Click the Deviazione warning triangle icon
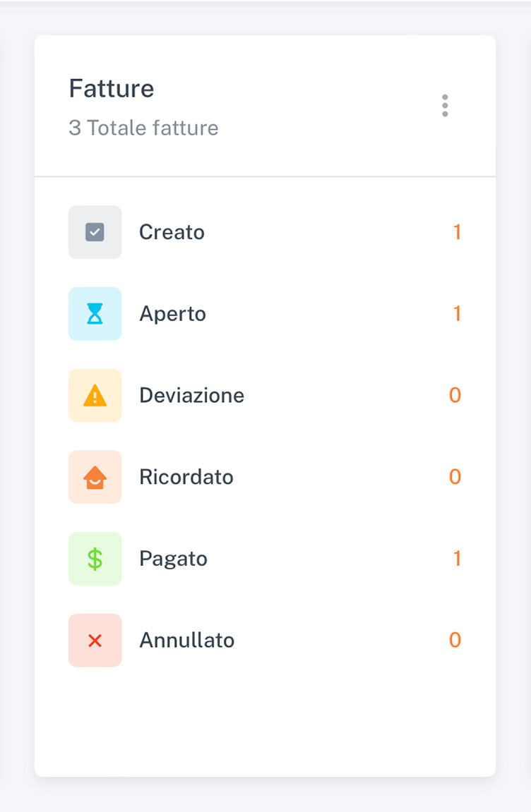 coord(95,396)
